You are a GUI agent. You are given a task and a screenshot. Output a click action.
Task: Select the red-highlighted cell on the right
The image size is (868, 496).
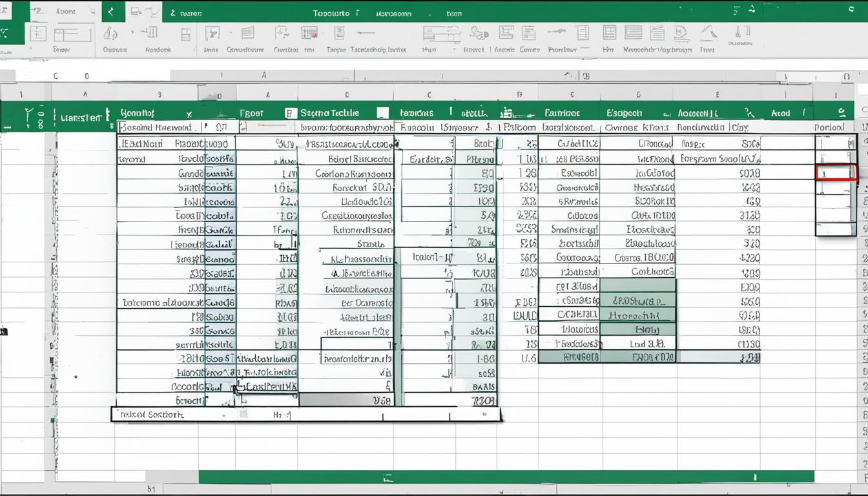[x=836, y=172]
